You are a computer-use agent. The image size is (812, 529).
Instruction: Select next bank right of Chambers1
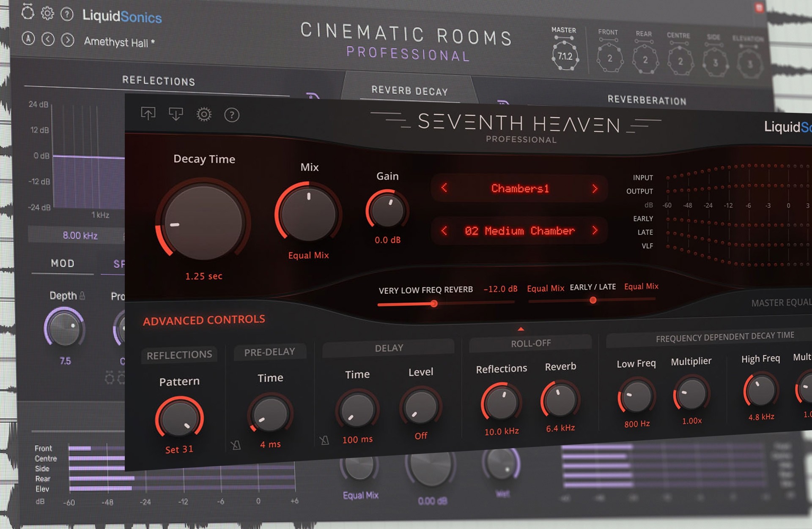point(595,188)
